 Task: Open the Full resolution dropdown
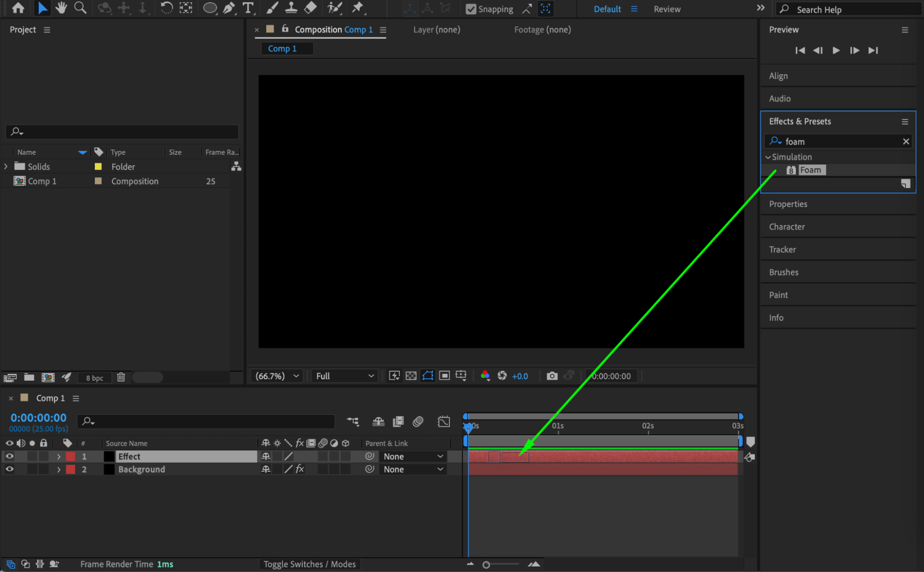pos(344,376)
